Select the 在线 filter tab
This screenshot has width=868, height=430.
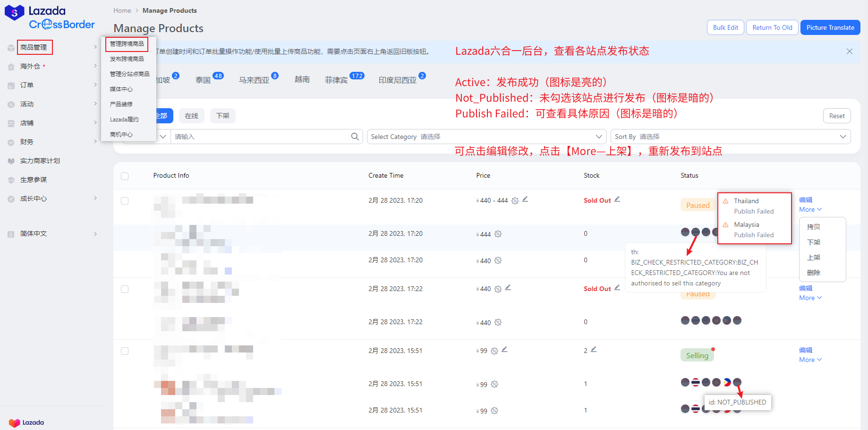192,116
